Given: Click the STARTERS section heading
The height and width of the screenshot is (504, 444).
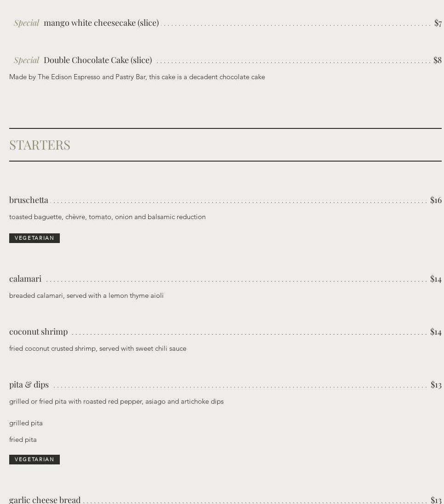Looking at the screenshot, I should point(40,145).
